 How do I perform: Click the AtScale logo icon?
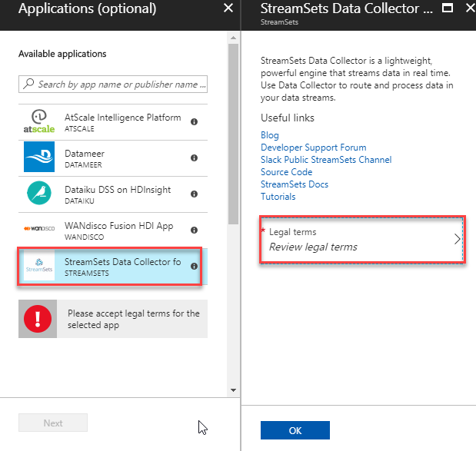[x=38, y=121]
